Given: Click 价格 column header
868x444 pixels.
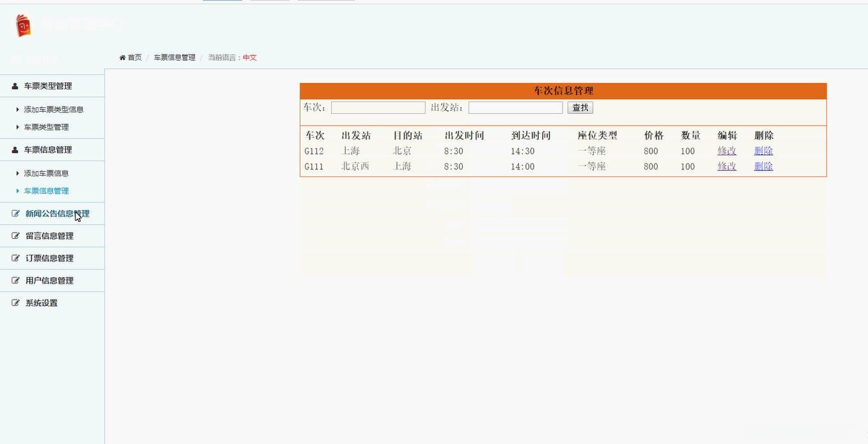Looking at the screenshot, I should [654, 135].
